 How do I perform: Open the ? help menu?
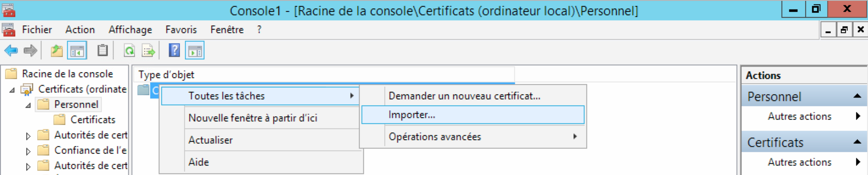[x=259, y=30]
